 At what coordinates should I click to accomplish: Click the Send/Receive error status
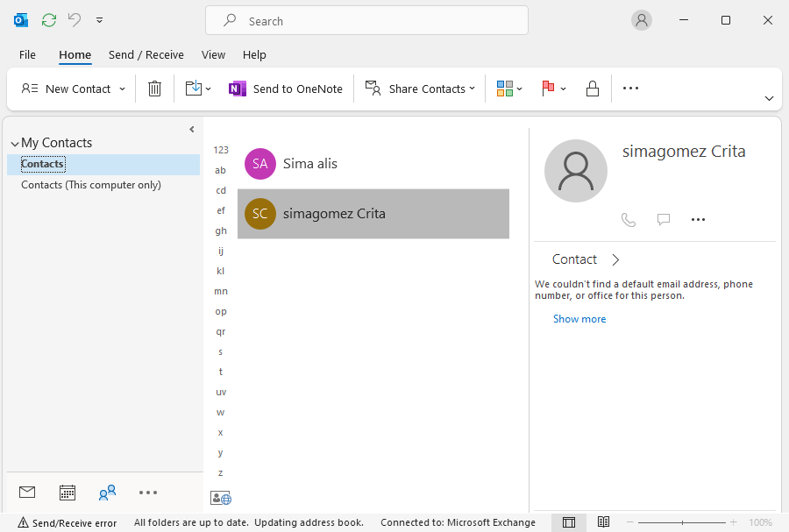tap(67, 523)
